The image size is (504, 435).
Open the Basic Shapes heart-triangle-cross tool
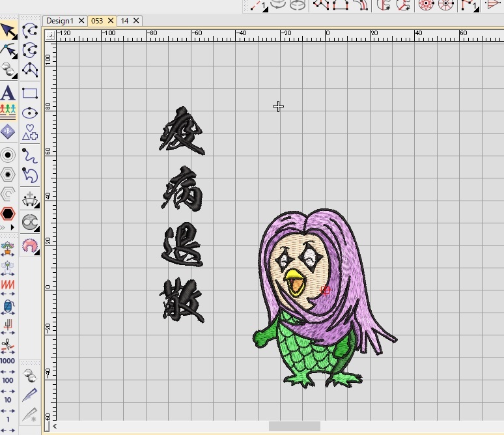point(30,132)
